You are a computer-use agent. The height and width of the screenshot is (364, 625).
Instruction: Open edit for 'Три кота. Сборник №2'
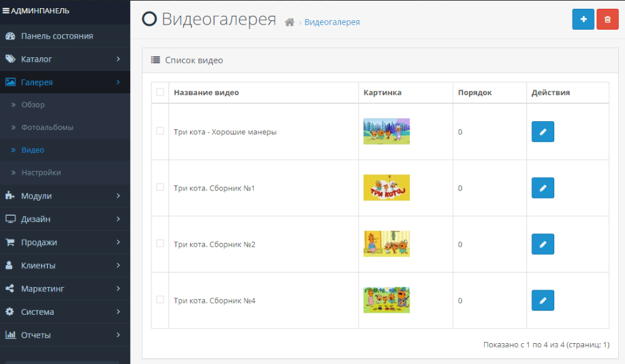coord(542,244)
